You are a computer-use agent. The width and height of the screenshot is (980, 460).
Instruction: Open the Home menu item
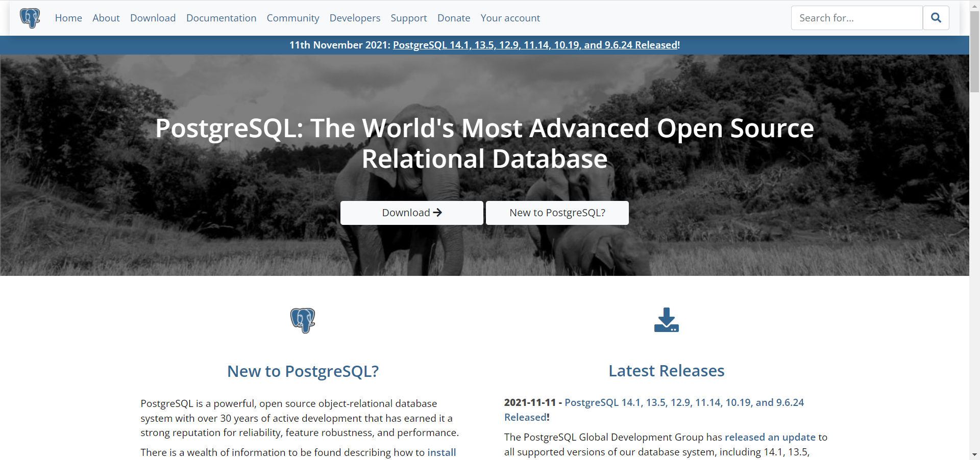[68, 18]
